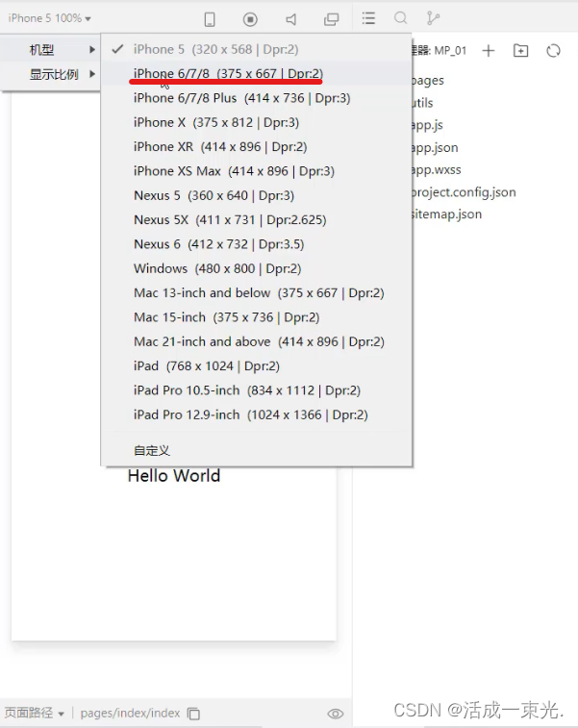Open the iPhone 5 100% device dropdown
This screenshot has height=728, width=578.
pyautogui.click(x=49, y=18)
